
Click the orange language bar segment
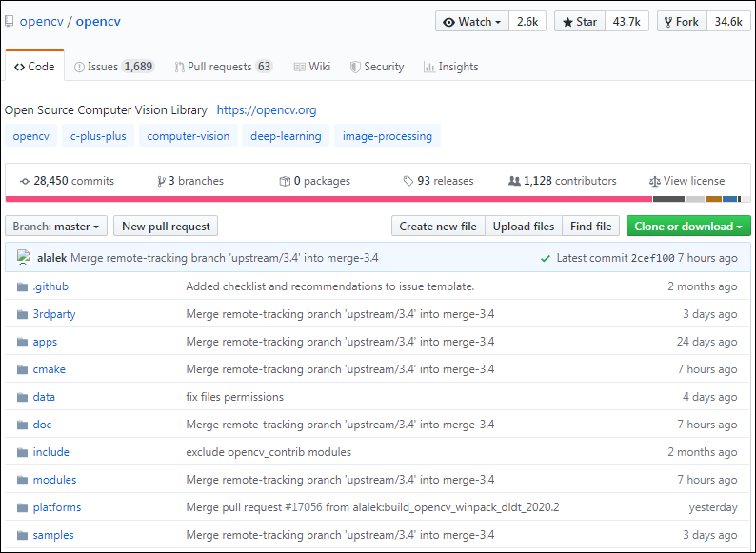(713, 199)
